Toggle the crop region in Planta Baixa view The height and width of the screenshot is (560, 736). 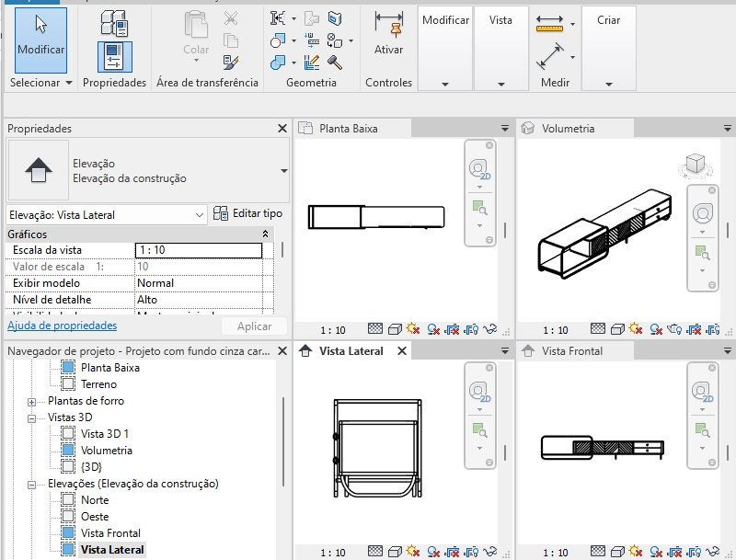pos(450,328)
